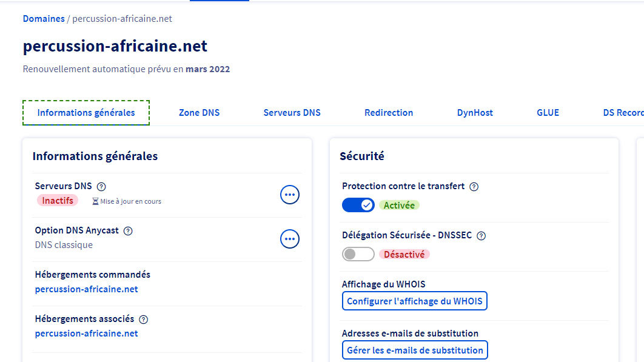Open percussion-africaine.net link under Hébergements commandés
This screenshot has width=644, height=362.
pyautogui.click(x=87, y=289)
